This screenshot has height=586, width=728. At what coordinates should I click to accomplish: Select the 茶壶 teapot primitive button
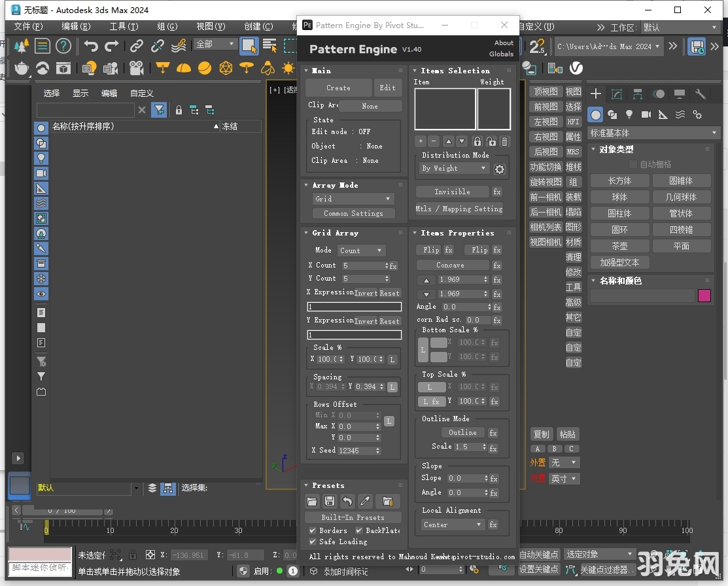[x=619, y=246]
